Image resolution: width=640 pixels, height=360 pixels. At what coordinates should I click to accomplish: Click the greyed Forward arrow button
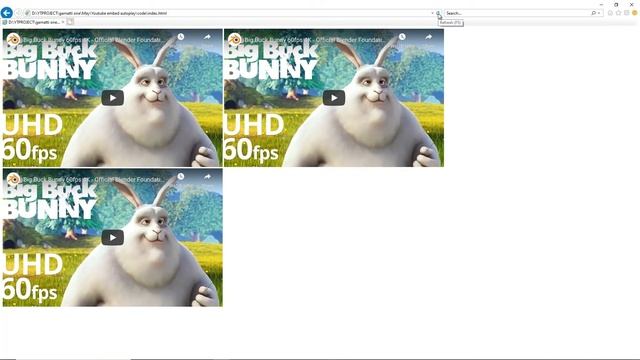[18, 13]
